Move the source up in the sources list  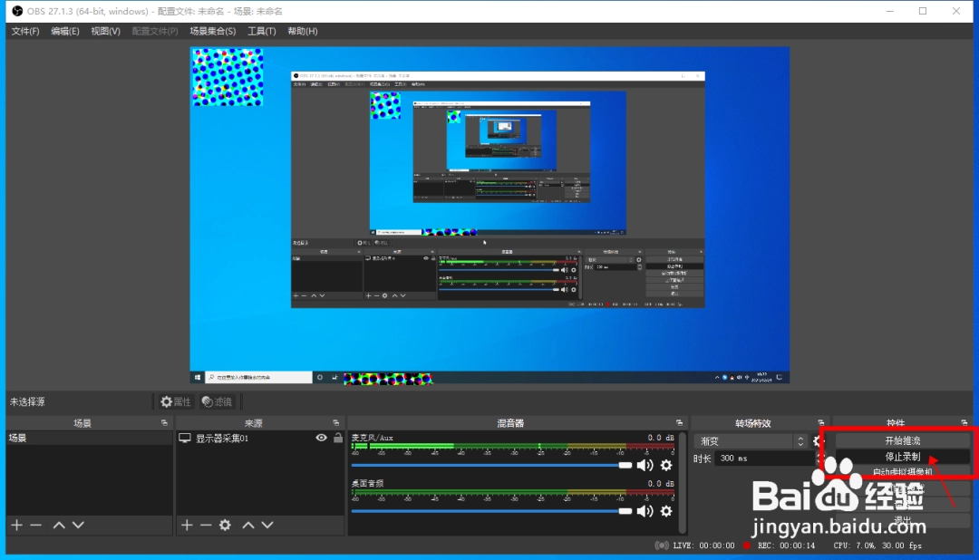pyautogui.click(x=247, y=525)
